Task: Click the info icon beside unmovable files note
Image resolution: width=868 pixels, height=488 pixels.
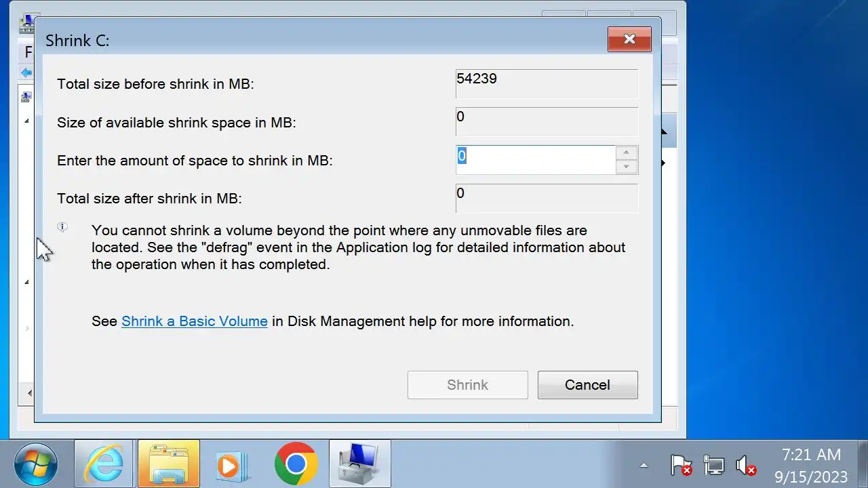Action: click(62, 228)
